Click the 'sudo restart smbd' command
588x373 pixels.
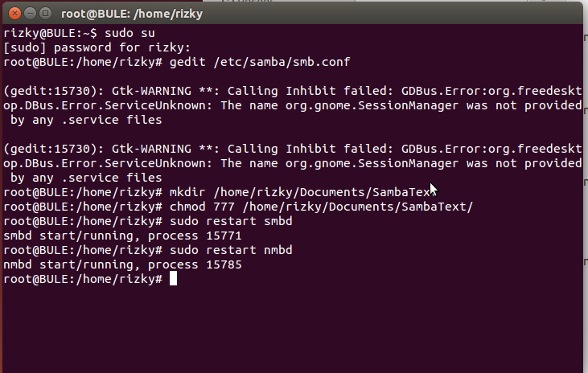click(x=231, y=221)
